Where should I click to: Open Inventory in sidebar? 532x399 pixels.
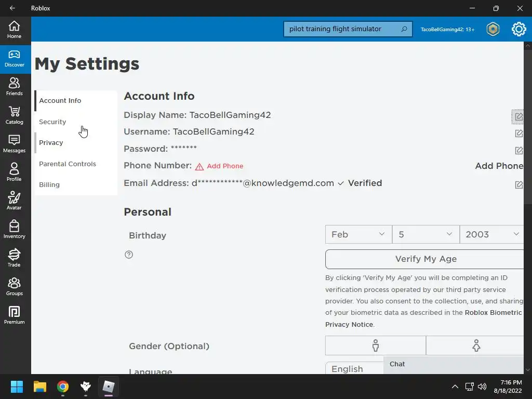click(14, 230)
